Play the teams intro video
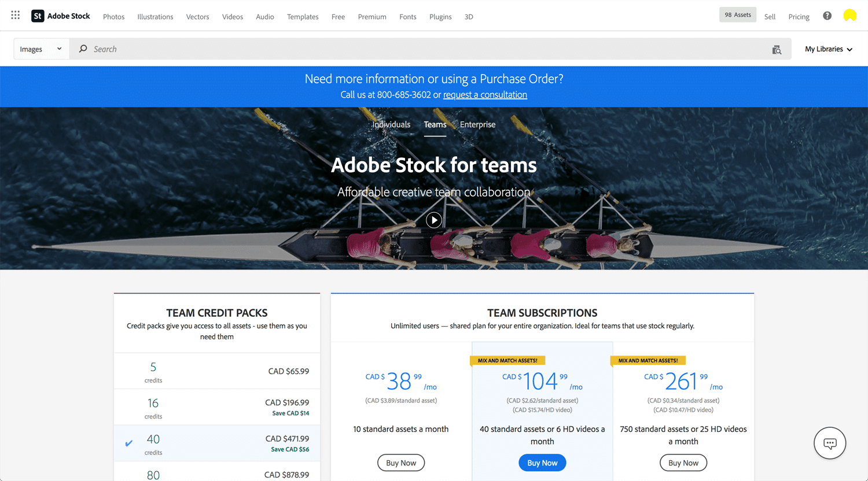This screenshot has width=868, height=481. click(x=434, y=220)
